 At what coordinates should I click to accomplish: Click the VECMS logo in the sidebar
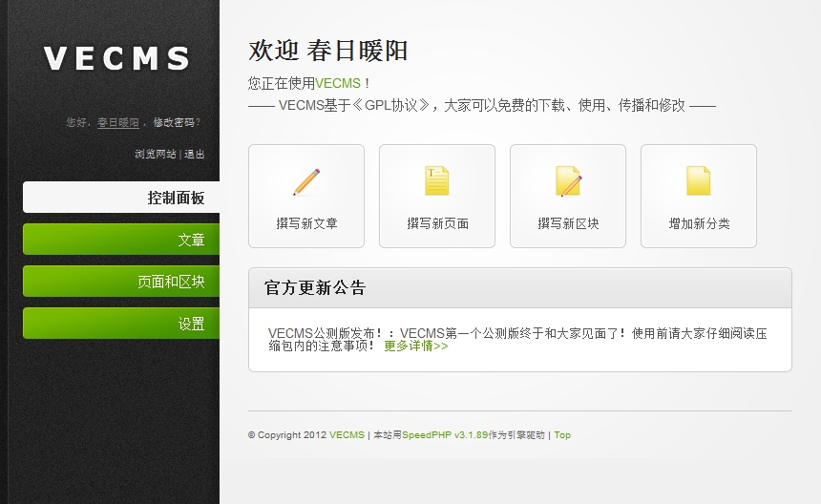[116, 58]
